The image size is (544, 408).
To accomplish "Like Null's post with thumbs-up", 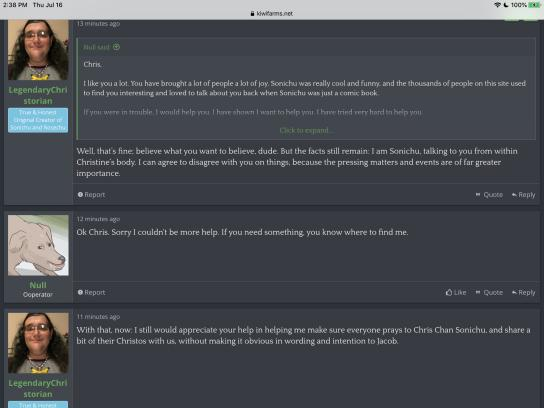I will 456,292.
